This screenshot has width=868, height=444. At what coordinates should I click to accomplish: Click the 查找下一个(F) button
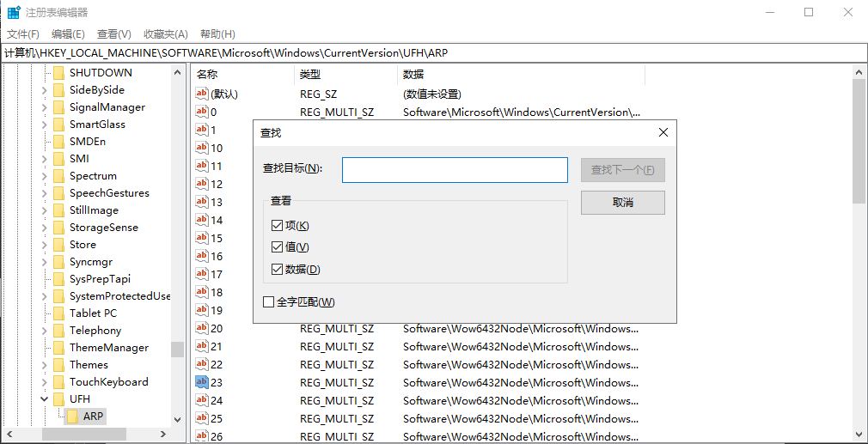tap(623, 170)
